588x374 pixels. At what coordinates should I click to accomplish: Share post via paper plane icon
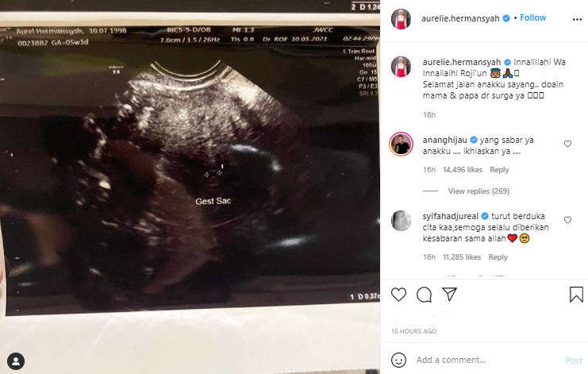coord(449,295)
